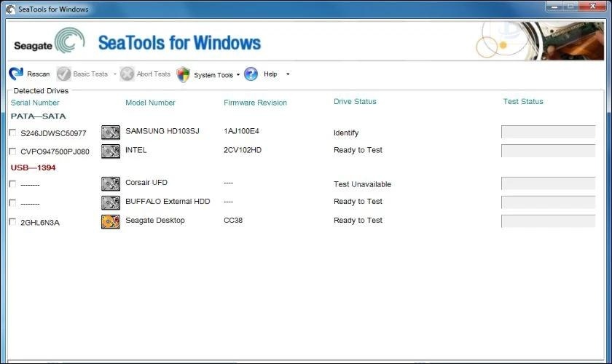The height and width of the screenshot is (364, 612).
Task: Select the SAMSUNG HD103SJ drive icon
Action: (111, 132)
